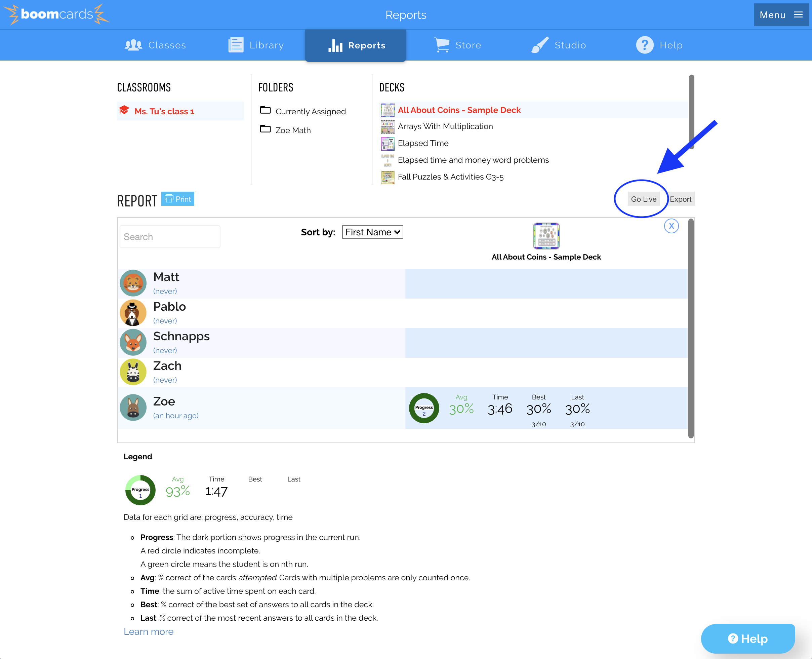
Task: Select the Library book icon
Action: point(235,45)
